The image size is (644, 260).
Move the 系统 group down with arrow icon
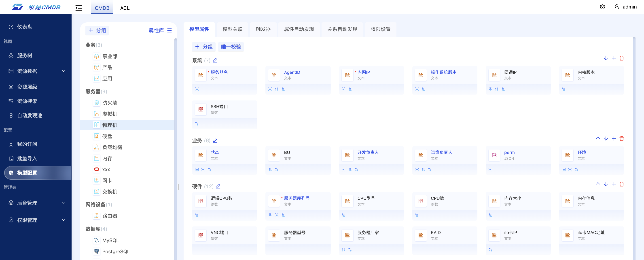pos(606,58)
